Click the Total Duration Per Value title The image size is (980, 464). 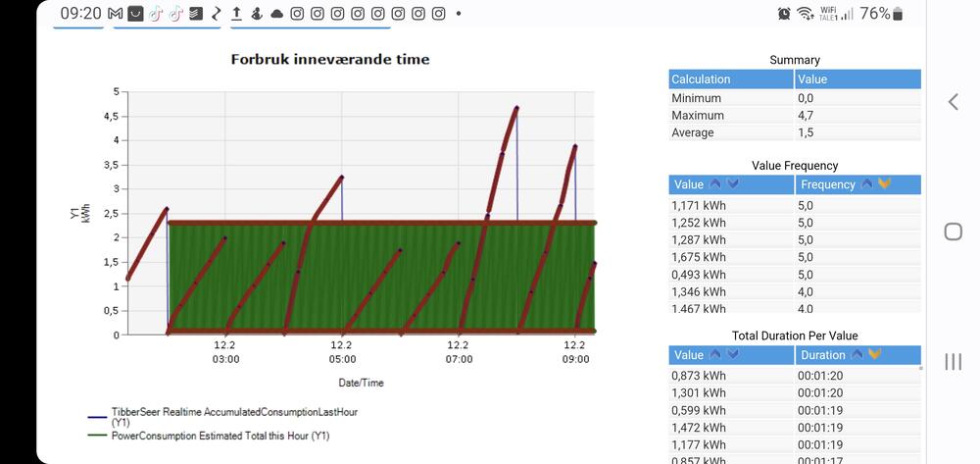click(795, 335)
